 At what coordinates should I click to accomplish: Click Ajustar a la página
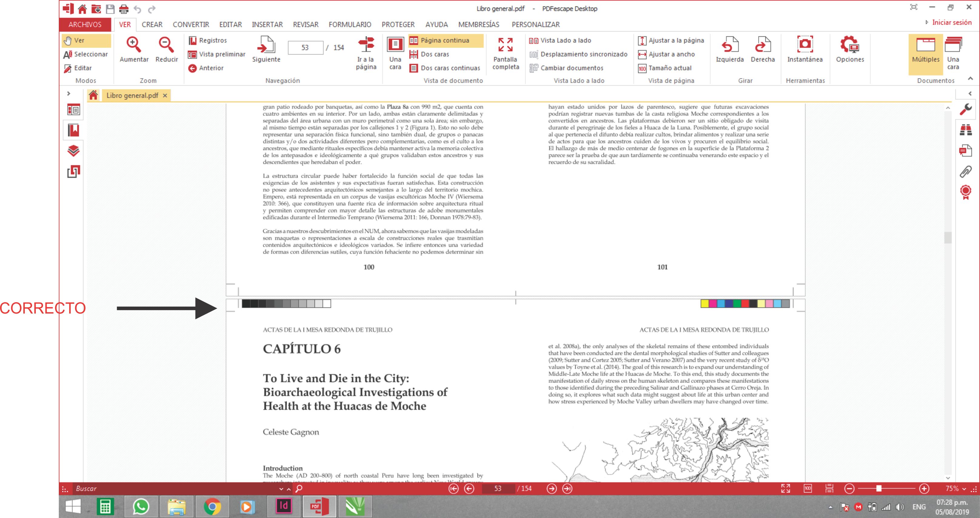(x=671, y=40)
